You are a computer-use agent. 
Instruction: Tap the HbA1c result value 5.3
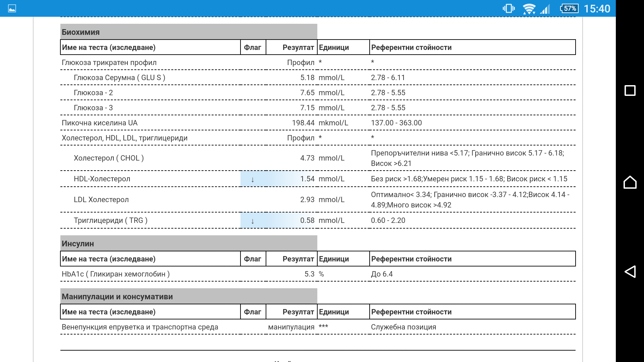click(x=309, y=274)
